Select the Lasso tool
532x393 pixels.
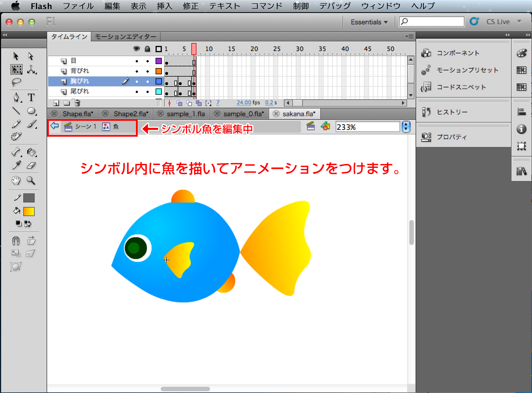click(16, 82)
